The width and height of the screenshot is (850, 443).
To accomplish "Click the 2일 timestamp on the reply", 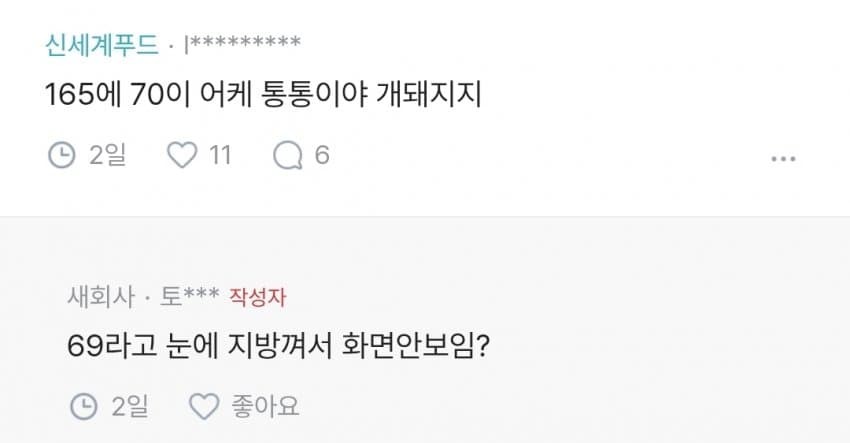I will tap(128, 406).
